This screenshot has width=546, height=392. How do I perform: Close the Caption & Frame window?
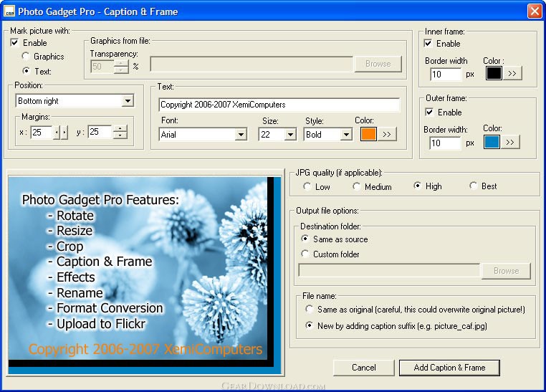click(534, 11)
